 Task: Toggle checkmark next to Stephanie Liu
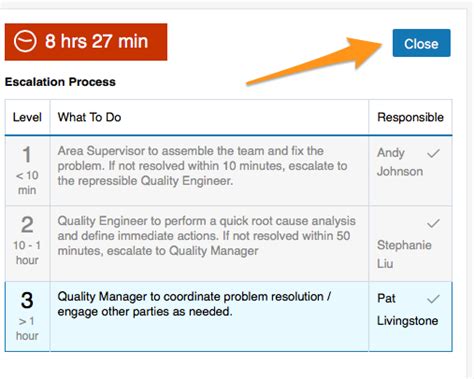[x=433, y=223]
